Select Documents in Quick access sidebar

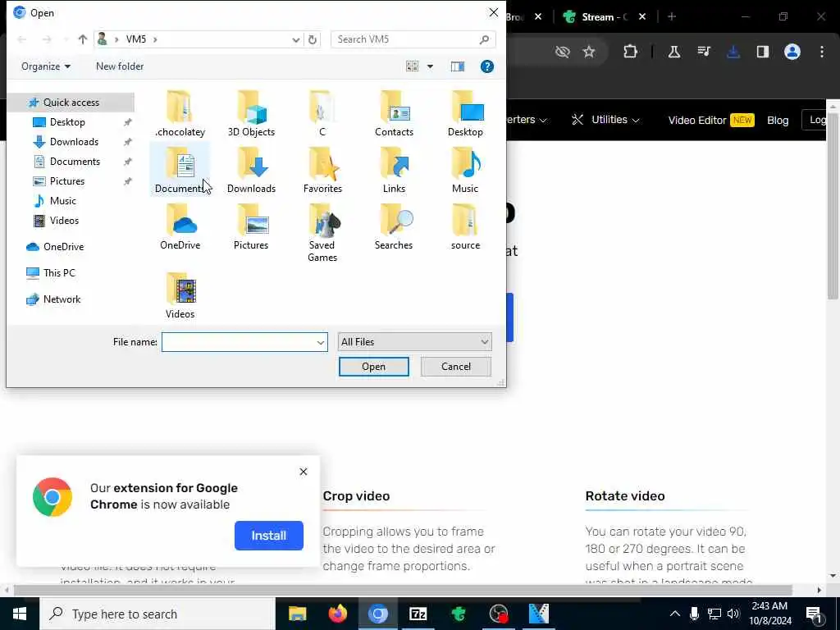75,162
